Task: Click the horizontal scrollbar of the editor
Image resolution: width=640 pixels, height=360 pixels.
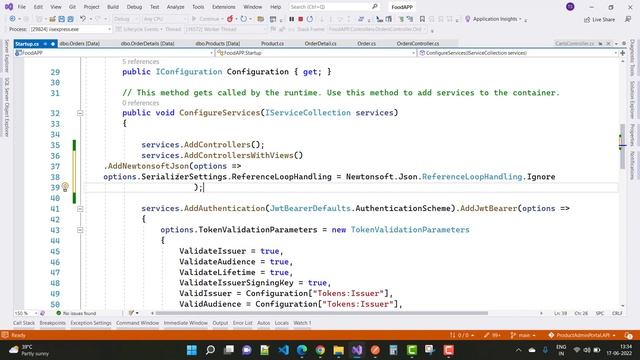Action: [x=322, y=313]
